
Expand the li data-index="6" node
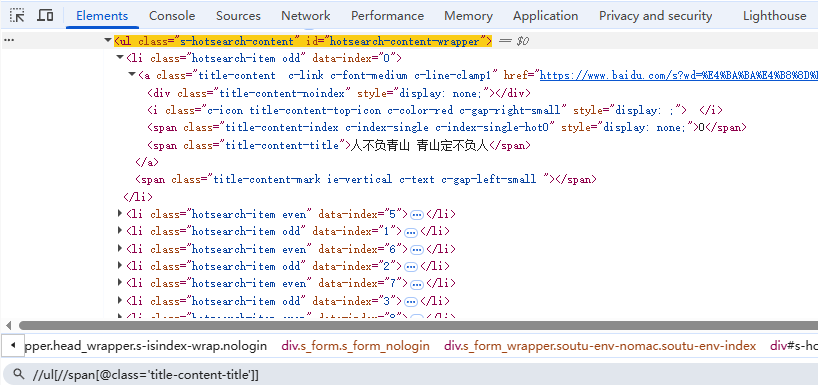point(120,249)
